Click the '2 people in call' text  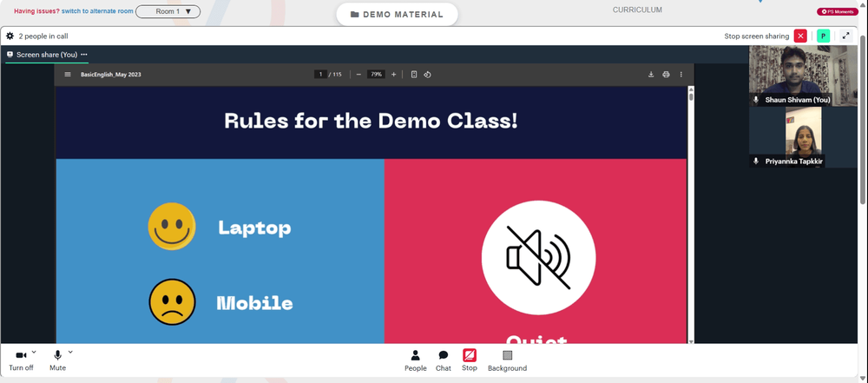pos(43,36)
